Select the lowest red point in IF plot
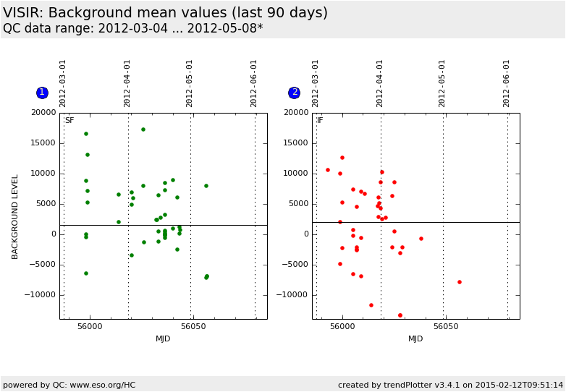566x392 pixels. click(400, 315)
